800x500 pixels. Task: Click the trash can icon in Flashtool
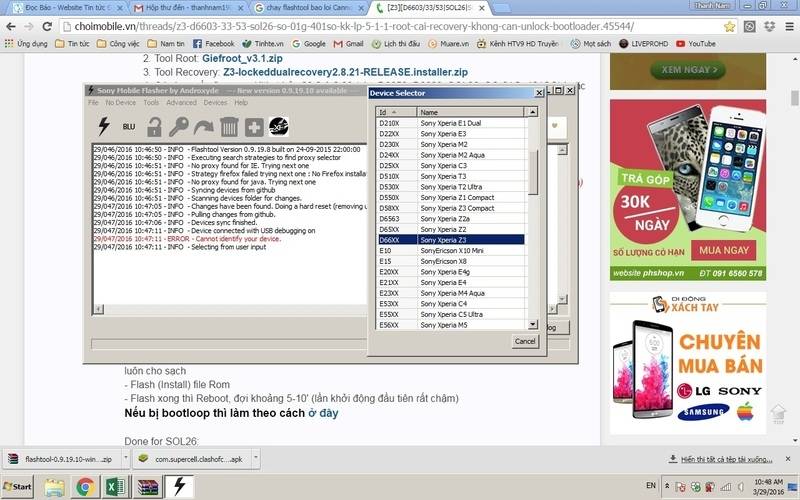pyautogui.click(x=229, y=127)
